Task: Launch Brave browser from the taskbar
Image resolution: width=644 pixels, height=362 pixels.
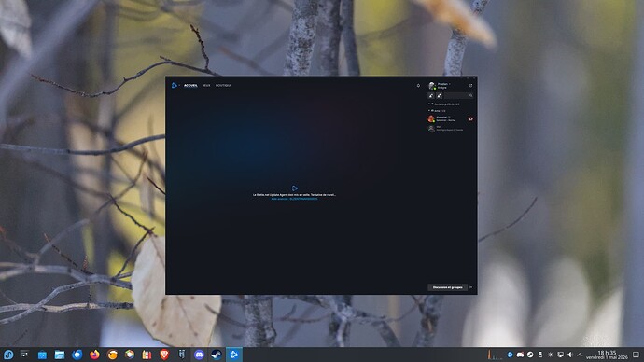Action: point(164,355)
